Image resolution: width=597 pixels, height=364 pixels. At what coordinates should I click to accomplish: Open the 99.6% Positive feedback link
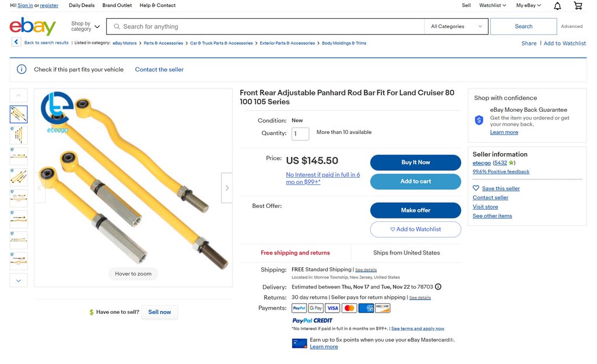[501, 172]
